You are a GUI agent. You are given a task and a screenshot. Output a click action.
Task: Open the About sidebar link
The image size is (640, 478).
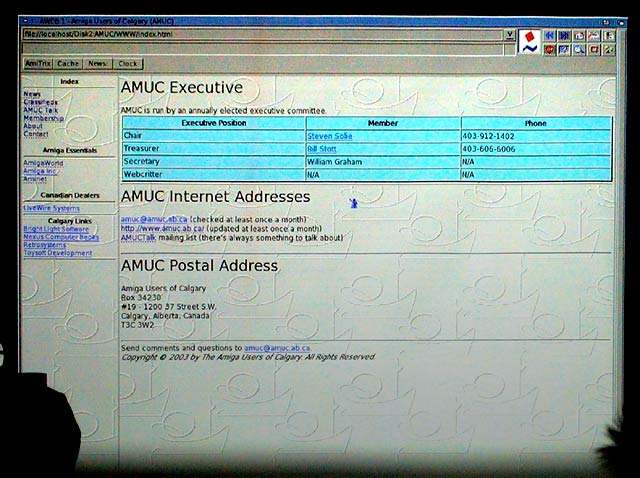pos(33,126)
